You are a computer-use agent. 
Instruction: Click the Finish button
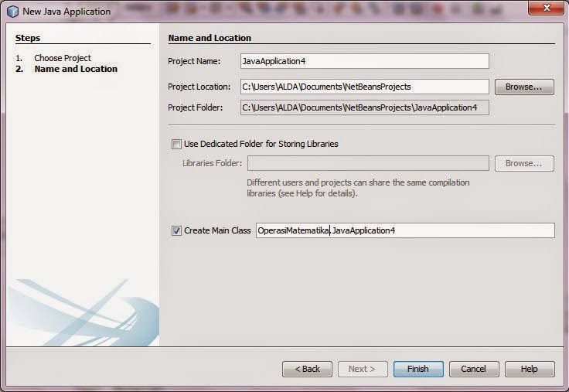[x=418, y=369]
